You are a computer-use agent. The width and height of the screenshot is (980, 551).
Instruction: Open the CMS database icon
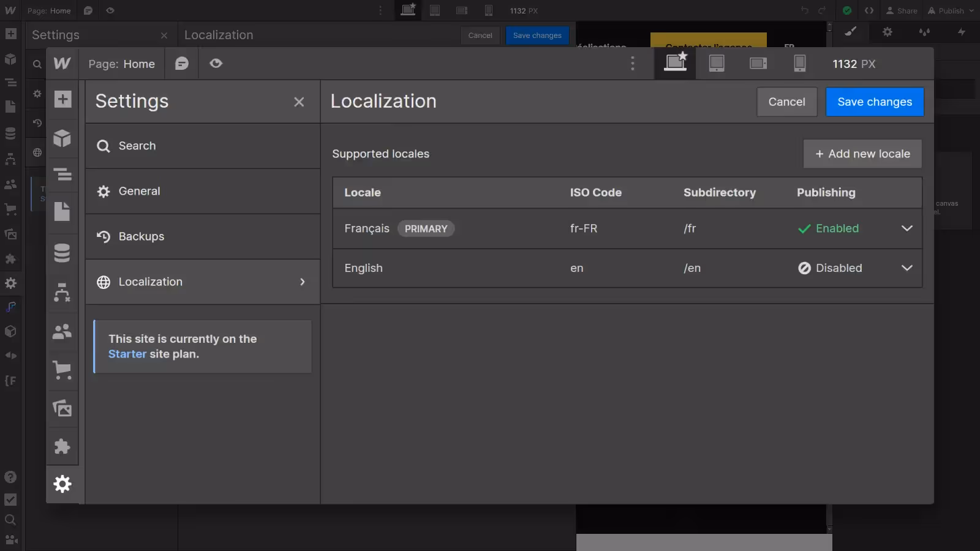62,253
